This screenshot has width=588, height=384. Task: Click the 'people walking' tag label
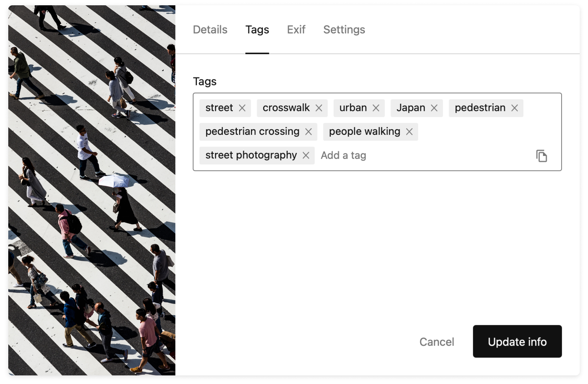click(x=364, y=132)
